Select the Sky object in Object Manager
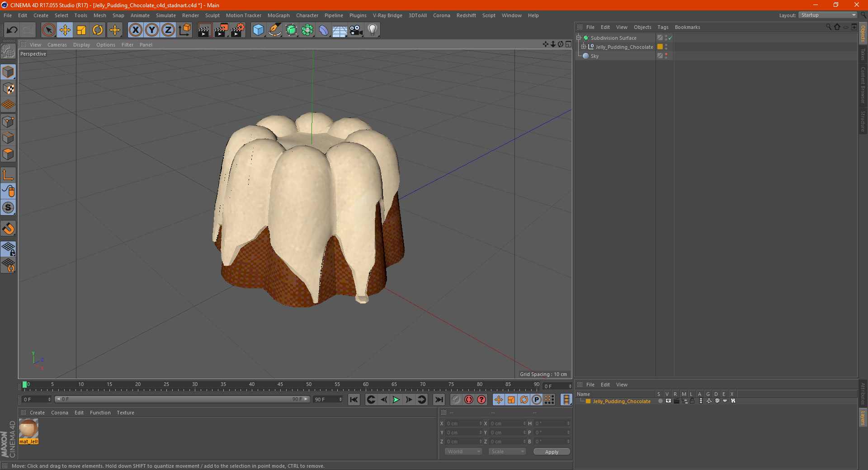The image size is (868, 470). point(594,56)
